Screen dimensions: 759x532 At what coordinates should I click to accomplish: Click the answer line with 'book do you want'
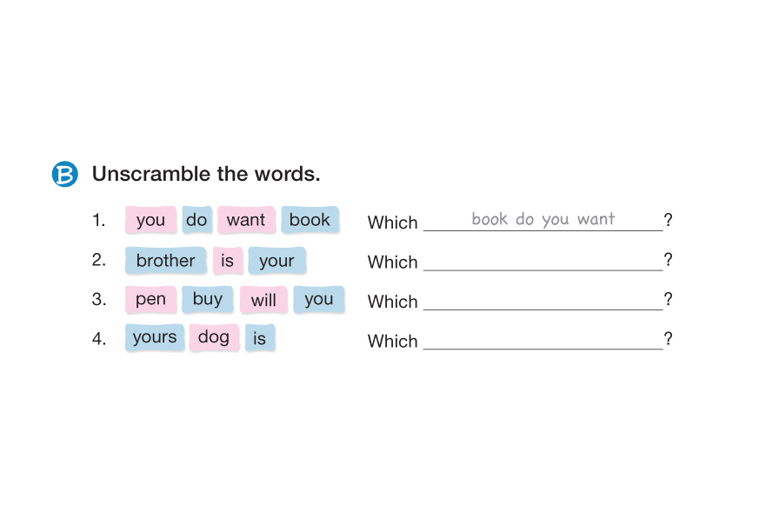pos(543,221)
